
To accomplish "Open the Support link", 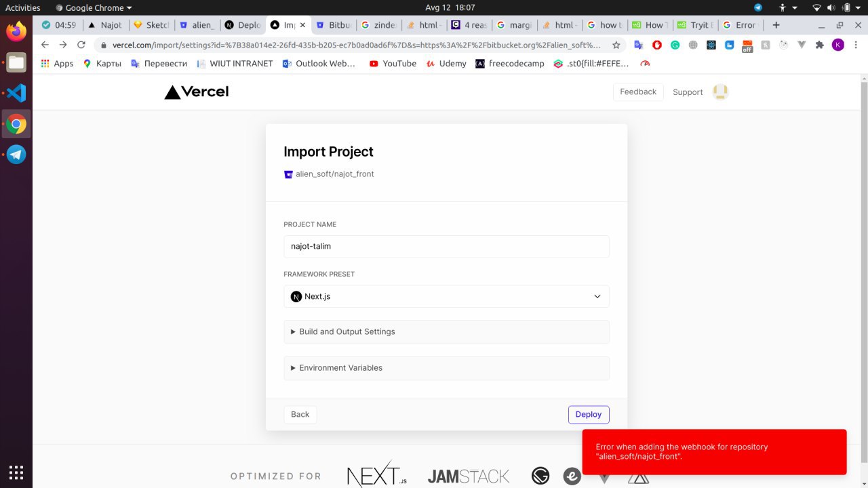I will point(688,92).
